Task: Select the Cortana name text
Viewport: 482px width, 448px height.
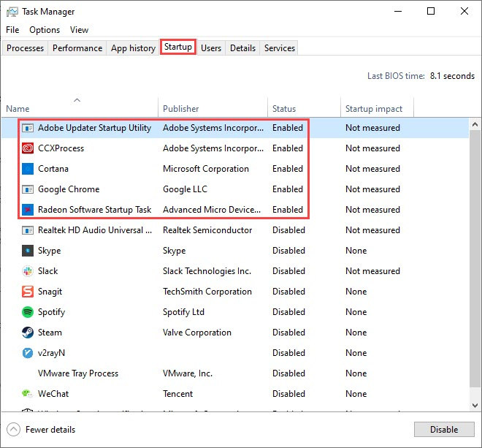Action: click(53, 169)
